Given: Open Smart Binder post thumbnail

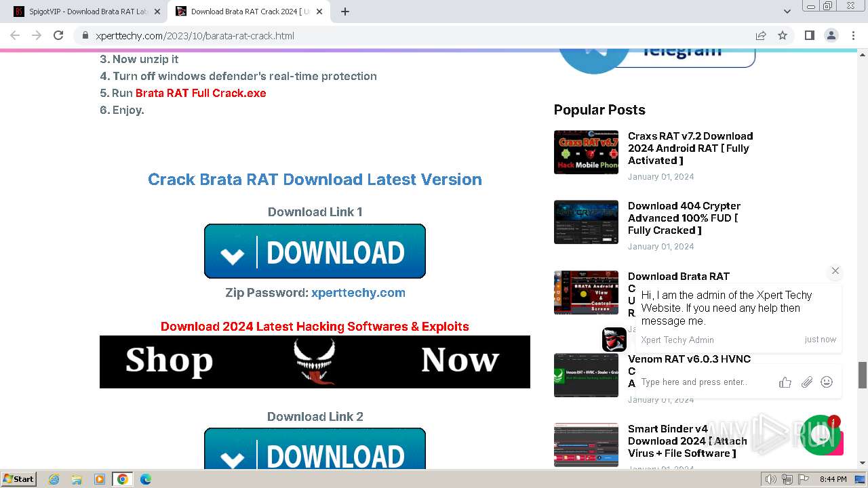Looking at the screenshot, I should (586, 445).
